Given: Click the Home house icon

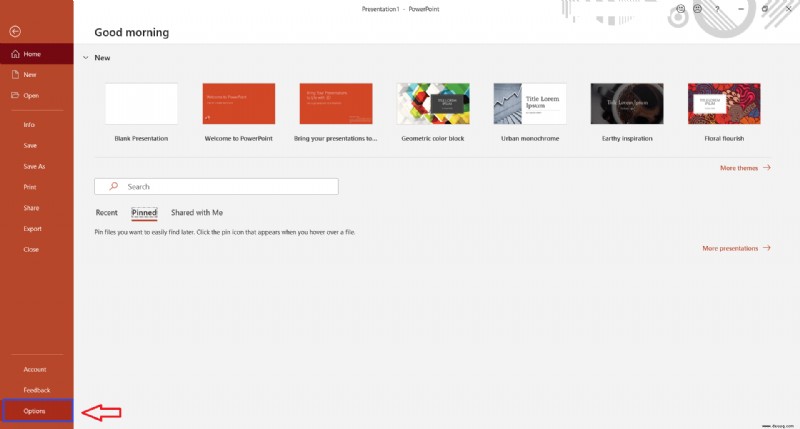Looking at the screenshot, I should 15,54.
